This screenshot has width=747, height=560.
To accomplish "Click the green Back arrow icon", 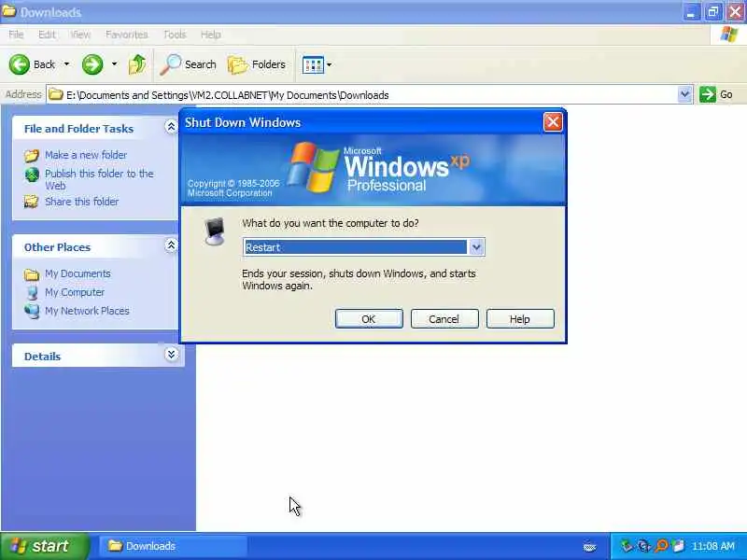I will coord(20,64).
